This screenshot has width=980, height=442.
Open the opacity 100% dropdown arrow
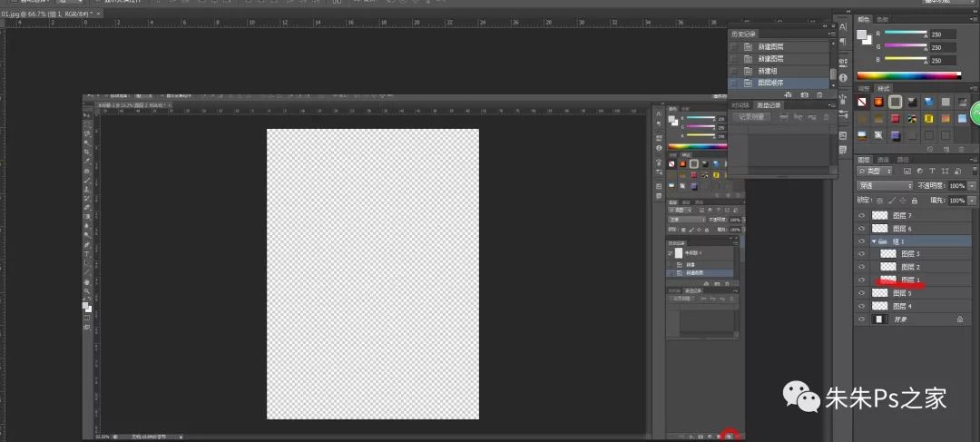[x=972, y=185]
